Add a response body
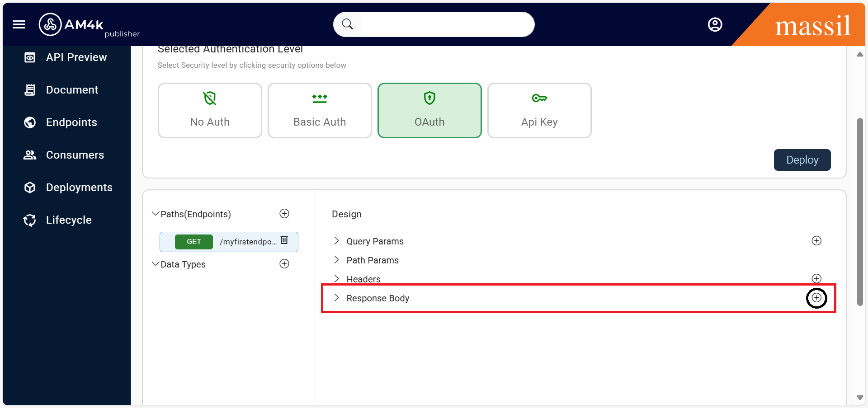Viewport: 868px width, 408px height. coord(816,298)
